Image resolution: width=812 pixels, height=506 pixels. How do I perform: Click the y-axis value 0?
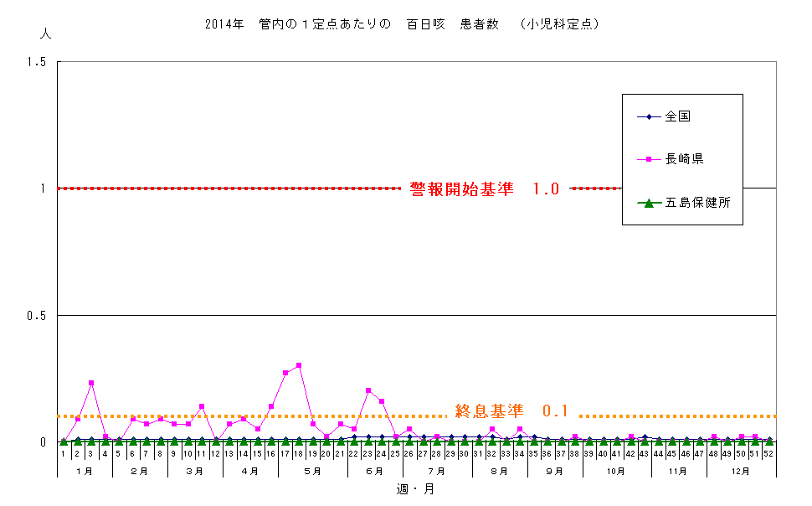tap(43, 442)
